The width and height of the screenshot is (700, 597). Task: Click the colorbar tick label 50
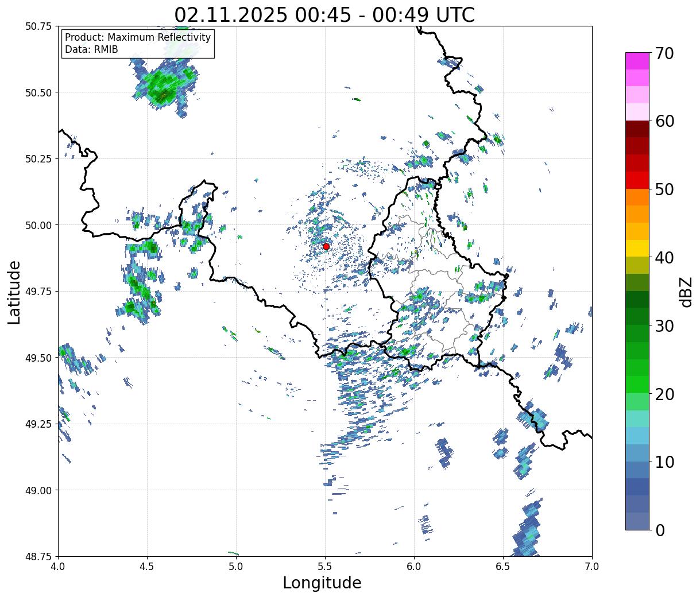click(664, 189)
